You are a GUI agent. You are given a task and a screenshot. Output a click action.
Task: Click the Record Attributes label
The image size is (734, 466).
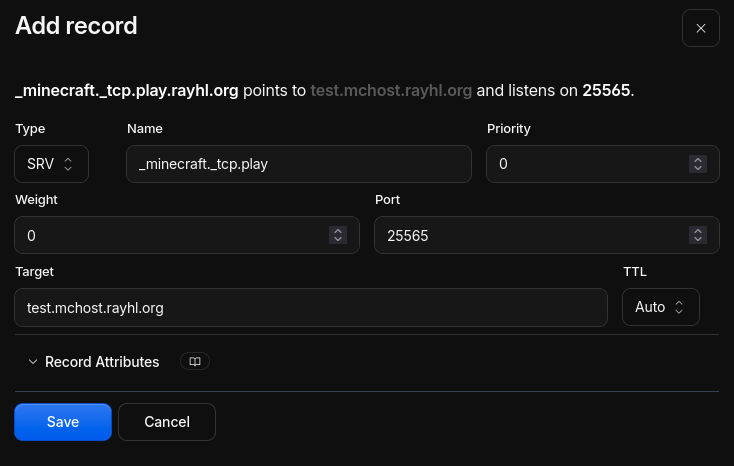click(102, 362)
